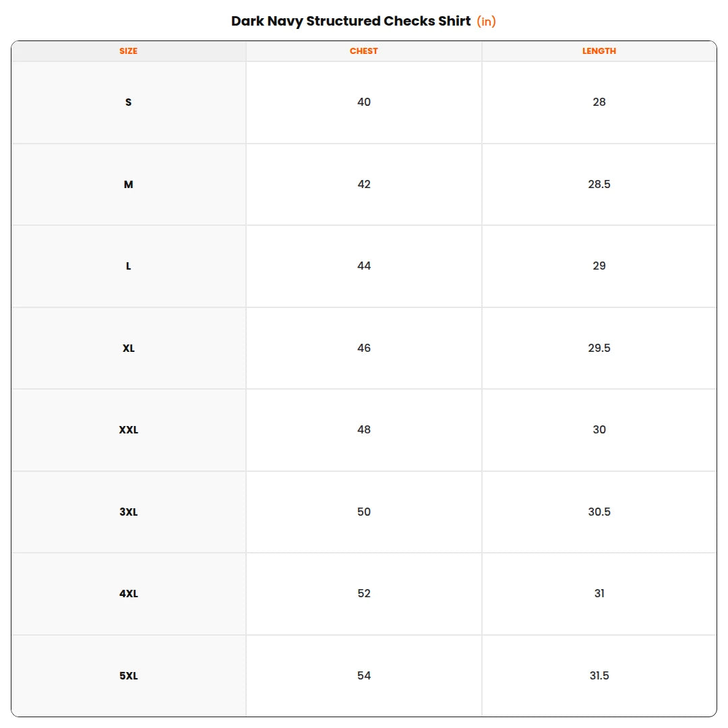
Task: Select the L size row label
Action: point(129,266)
